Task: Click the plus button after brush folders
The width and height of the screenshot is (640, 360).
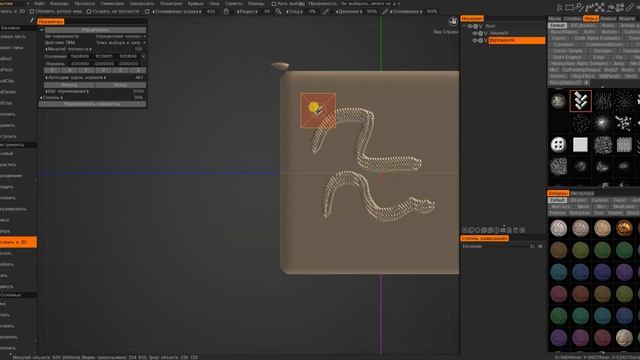Action: 587,82
